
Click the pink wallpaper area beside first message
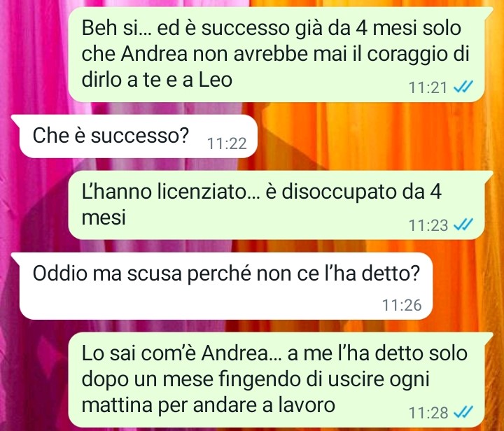click(34, 55)
